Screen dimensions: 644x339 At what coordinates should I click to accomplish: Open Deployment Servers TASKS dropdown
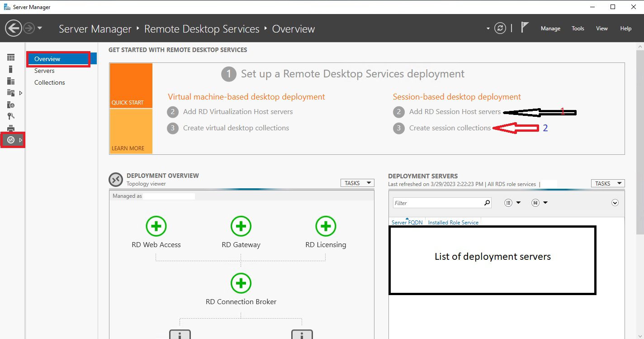click(x=607, y=183)
